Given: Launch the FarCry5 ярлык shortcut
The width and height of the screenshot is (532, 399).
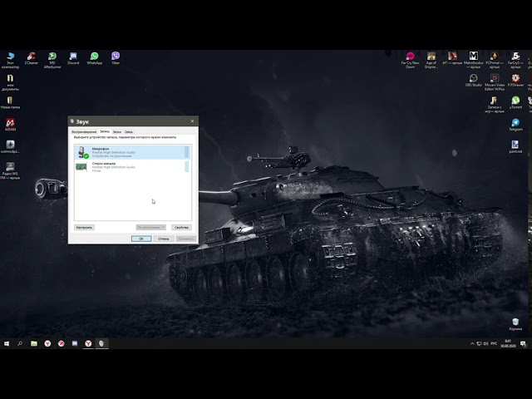Looking at the screenshot, I should coord(515,60).
